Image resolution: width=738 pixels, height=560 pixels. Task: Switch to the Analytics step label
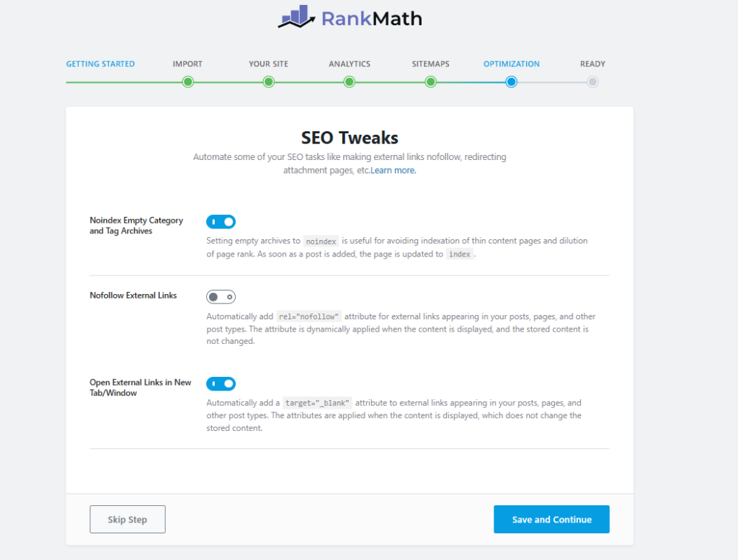[350, 64]
